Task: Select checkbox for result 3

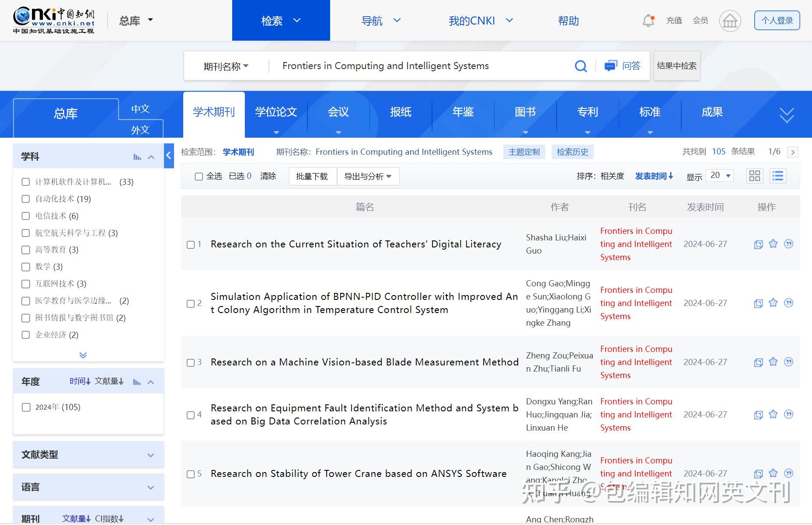Action: tap(191, 363)
